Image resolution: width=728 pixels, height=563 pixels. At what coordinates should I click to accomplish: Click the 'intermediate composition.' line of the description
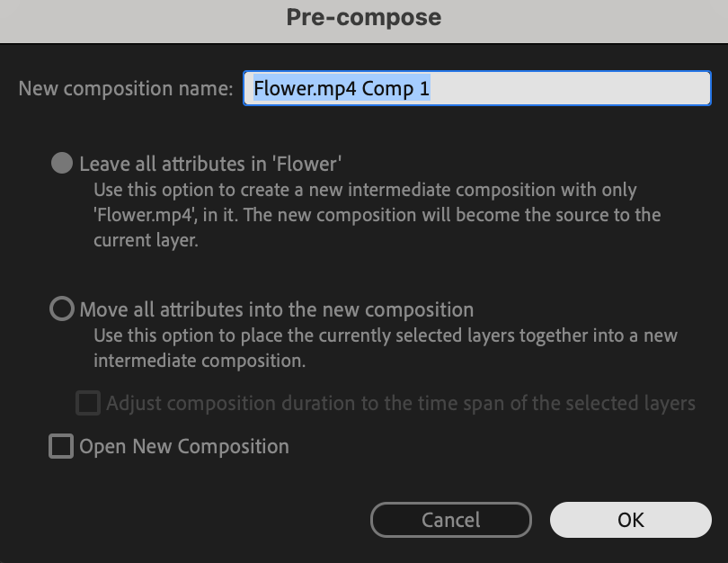(x=200, y=362)
